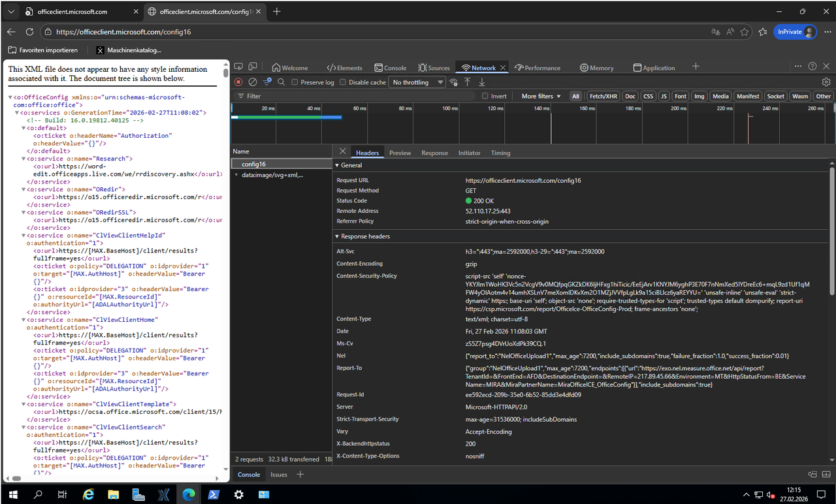Check the Disable cache option
This screenshot has height=504, width=836.
(344, 82)
